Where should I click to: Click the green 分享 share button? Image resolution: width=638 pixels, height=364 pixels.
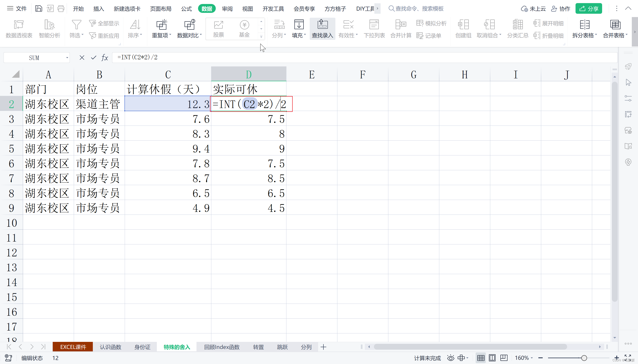588,9
